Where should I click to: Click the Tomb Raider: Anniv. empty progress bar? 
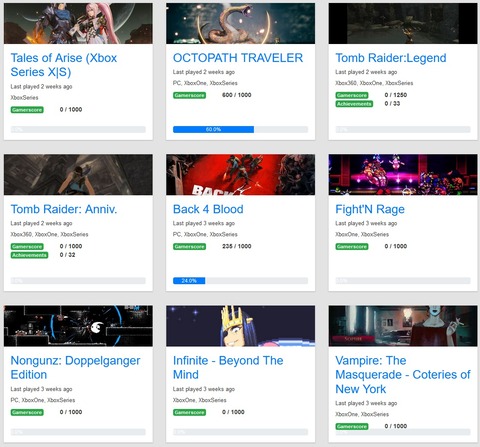pyautogui.click(x=78, y=281)
